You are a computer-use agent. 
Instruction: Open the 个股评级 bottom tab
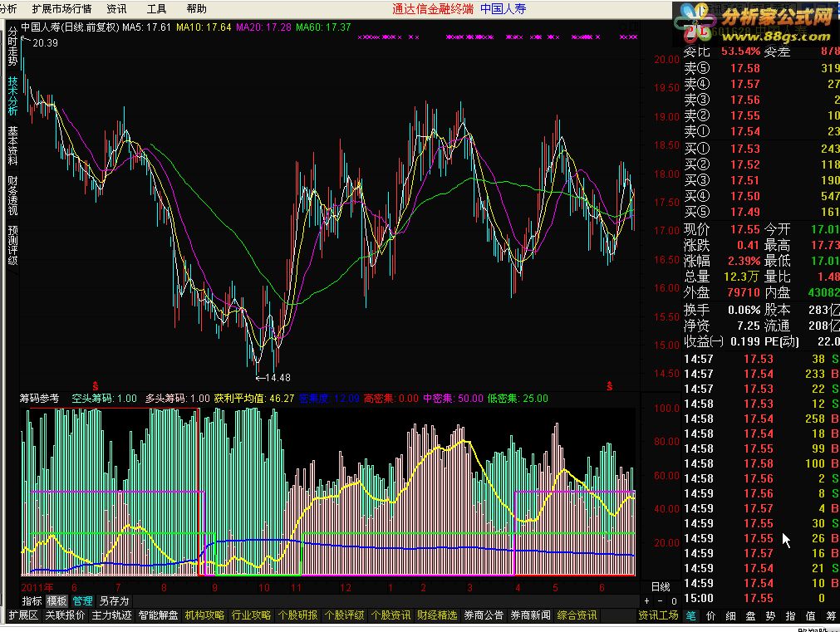click(x=345, y=615)
